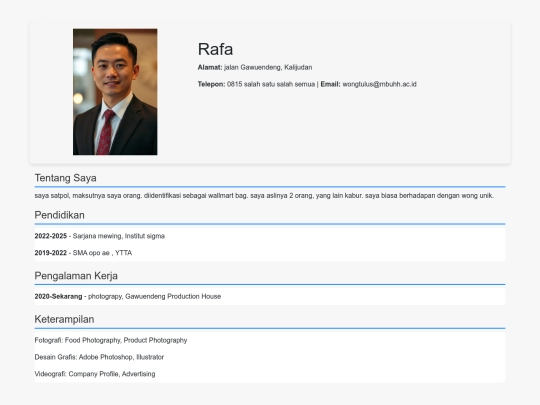Click the "Telepon:" label

tap(211, 84)
